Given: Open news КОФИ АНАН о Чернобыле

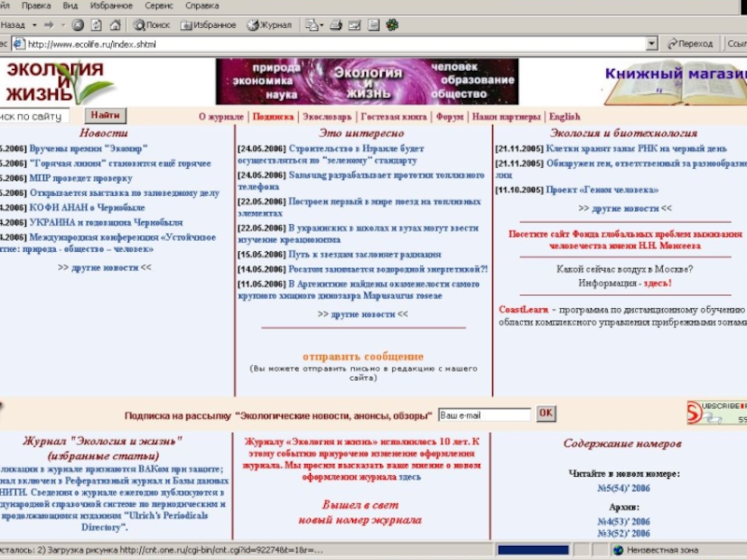Looking at the screenshot, I should click(x=87, y=207).
